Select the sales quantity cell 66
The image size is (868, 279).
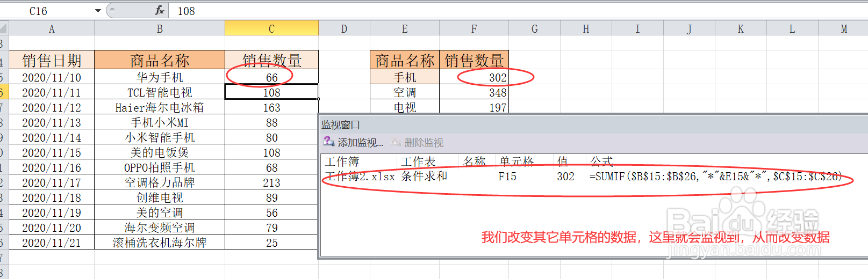pos(271,77)
